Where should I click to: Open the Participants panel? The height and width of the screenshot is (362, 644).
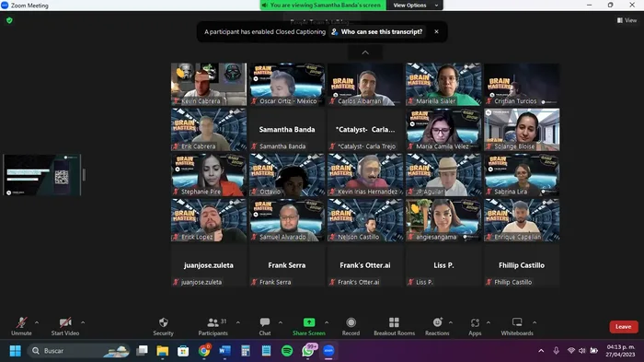click(x=213, y=327)
